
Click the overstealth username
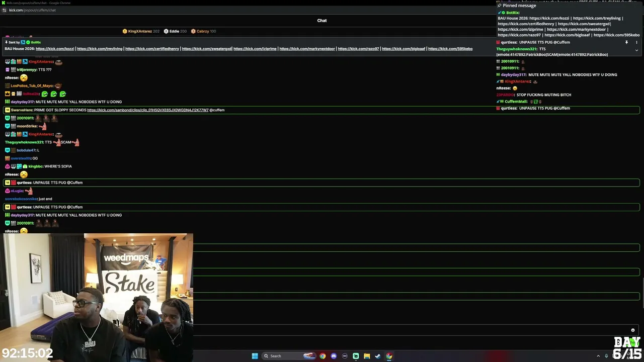[x=21, y=158]
